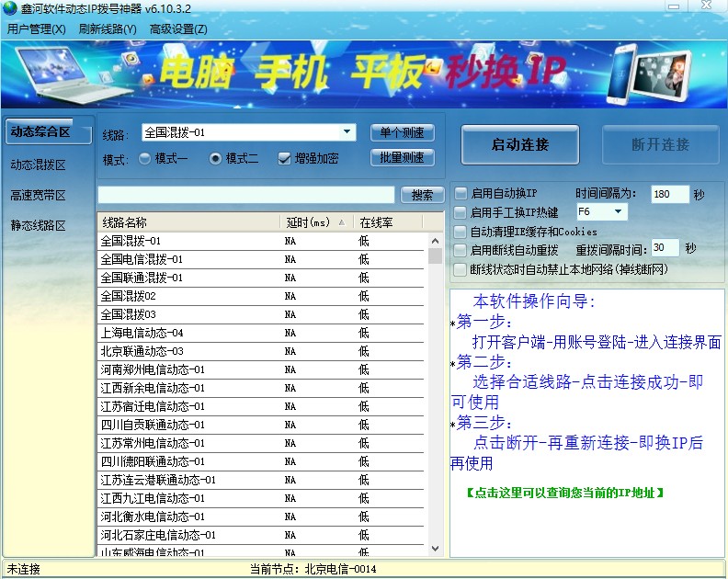Click the line search input field

(x=246, y=195)
